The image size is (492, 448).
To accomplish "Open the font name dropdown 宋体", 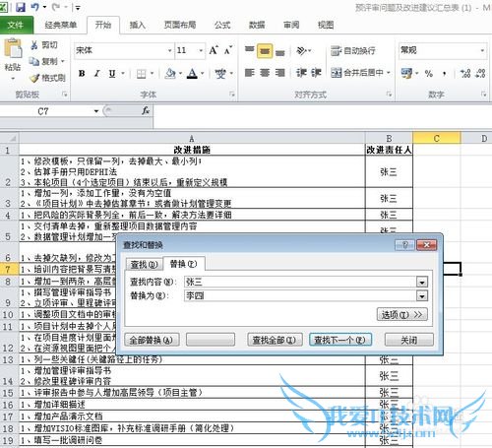I will 169,50.
